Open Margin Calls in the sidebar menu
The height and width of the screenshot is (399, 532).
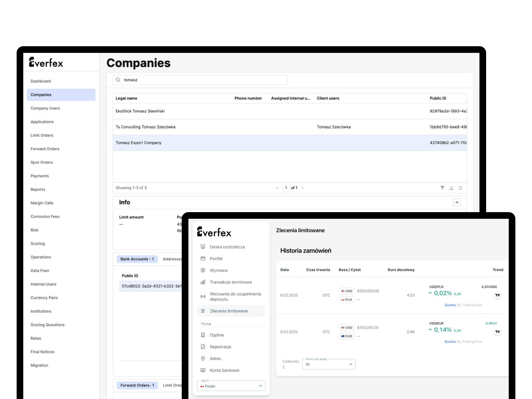pos(42,203)
